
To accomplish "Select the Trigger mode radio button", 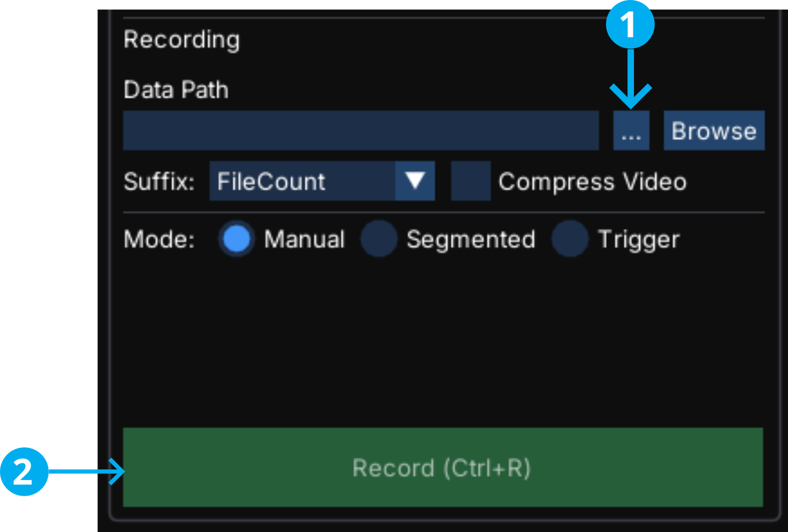I will (x=570, y=239).
